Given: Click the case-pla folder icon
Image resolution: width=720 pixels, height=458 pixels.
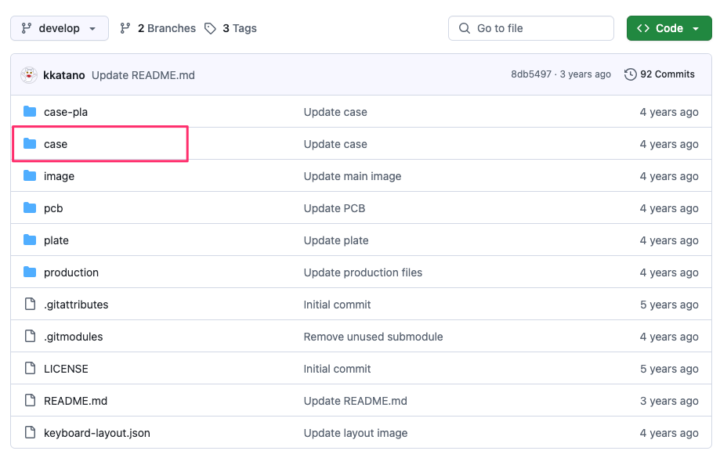Looking at the screenshot, I should coord(29,112).
